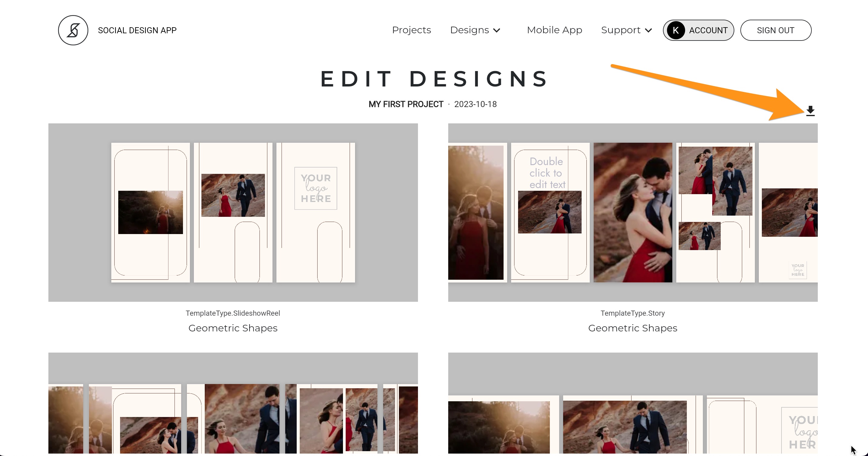Screen dimensions: 868x456
Task: Open the bottom-left design preview card
Action: pyautogui.click(x=233, y=403)
